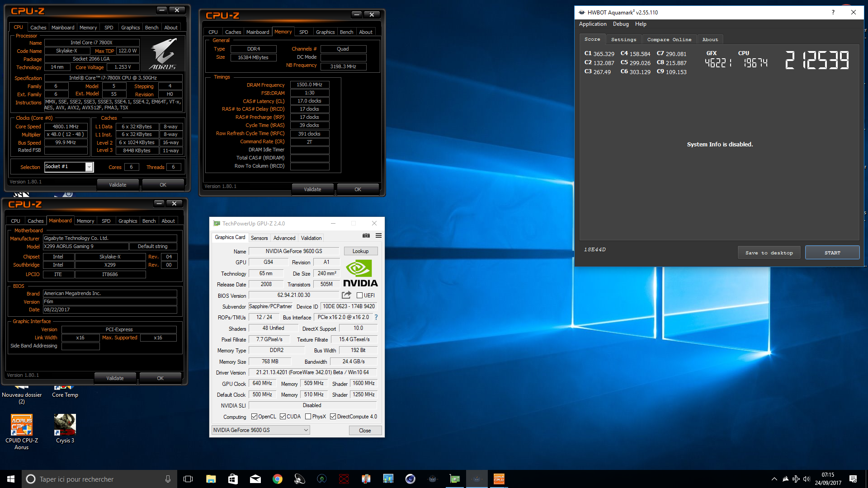Take GPU-Z screenshot with camera icon
The width and height of the screenshot is (868, 488).
366,235
